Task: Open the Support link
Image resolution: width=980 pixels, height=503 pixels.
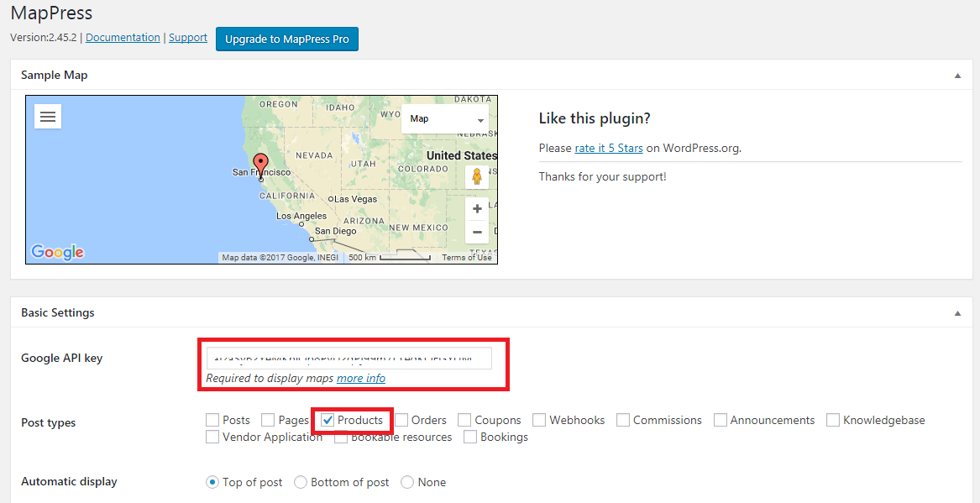Action: [x=188, y=38]
